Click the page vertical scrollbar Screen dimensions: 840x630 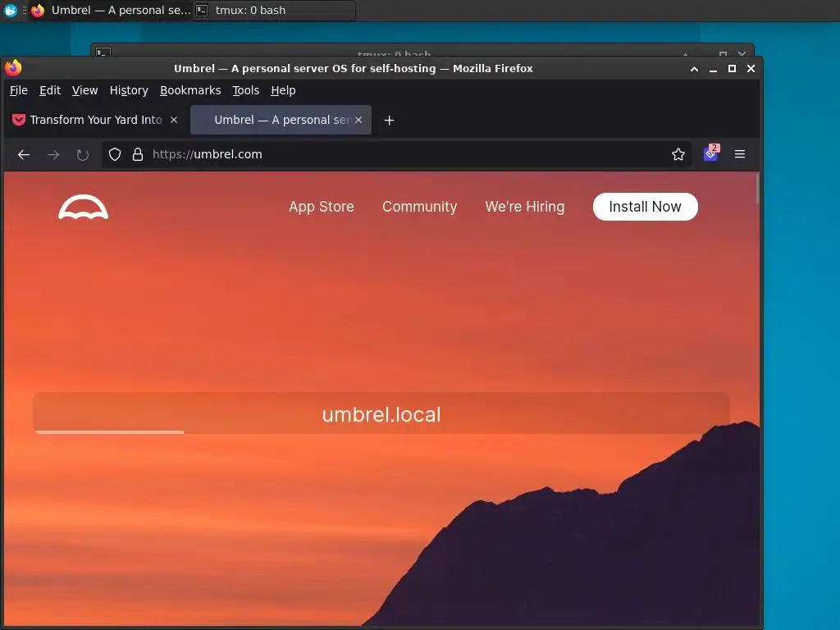click(x=757, y=188)
